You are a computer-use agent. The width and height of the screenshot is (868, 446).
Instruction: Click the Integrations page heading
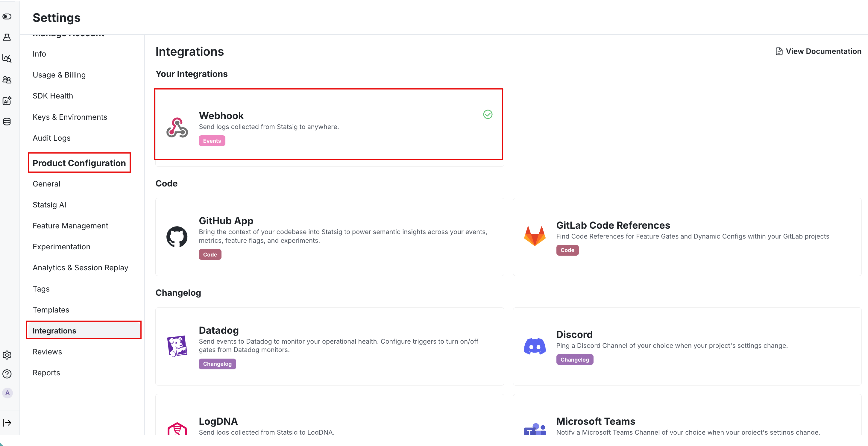coord(190,51)
